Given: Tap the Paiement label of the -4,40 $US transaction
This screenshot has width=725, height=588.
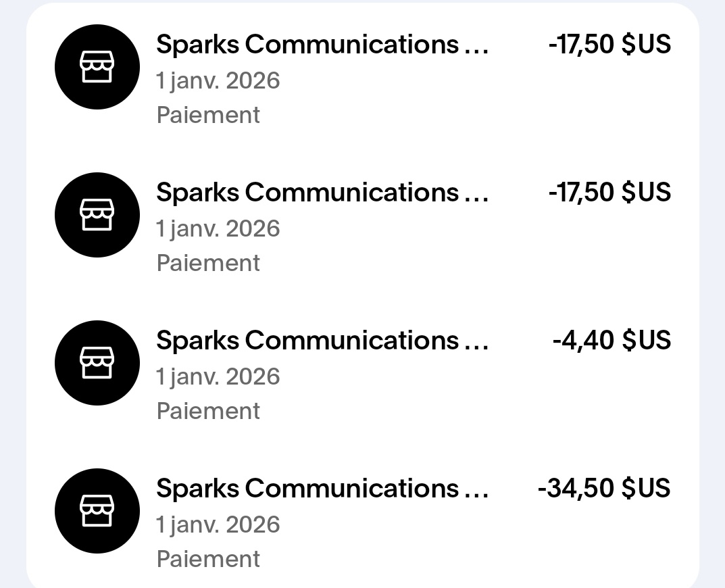Looking at the screenshot, I should coord(208,411).
